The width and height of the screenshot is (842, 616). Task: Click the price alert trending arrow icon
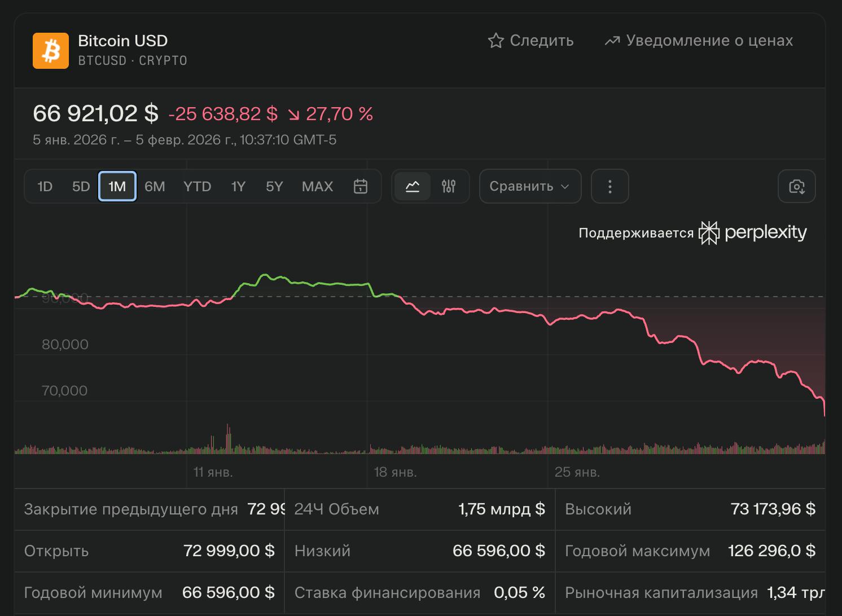click(612, 41)
